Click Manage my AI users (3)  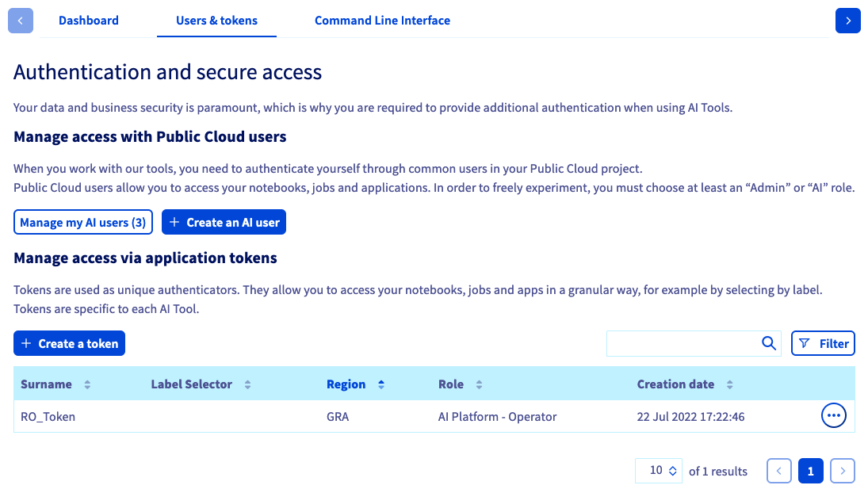[x=83, y=223]
